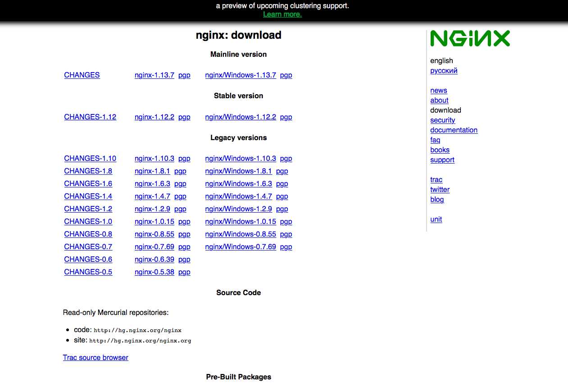Download nginx-1.8.1

(x=152, y=171)
